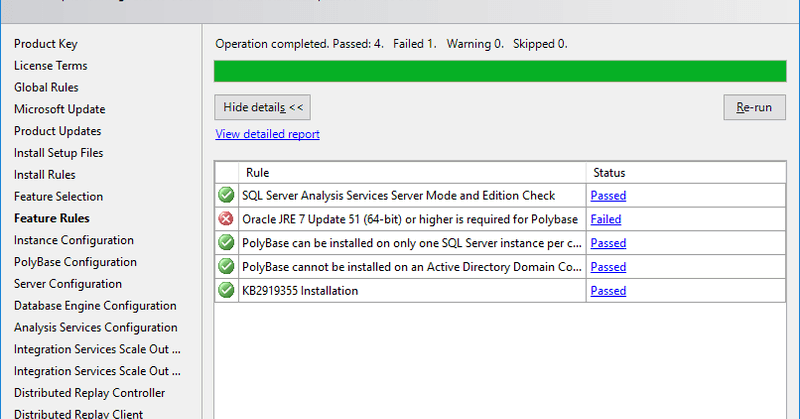Click green check icon for PolyBase Active Directory rule
This screenshot has width=800, height=419.
point(226,266)
